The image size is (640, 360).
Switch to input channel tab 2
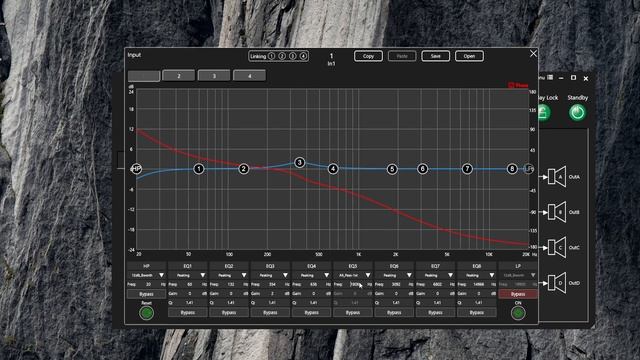pos(178,76)
